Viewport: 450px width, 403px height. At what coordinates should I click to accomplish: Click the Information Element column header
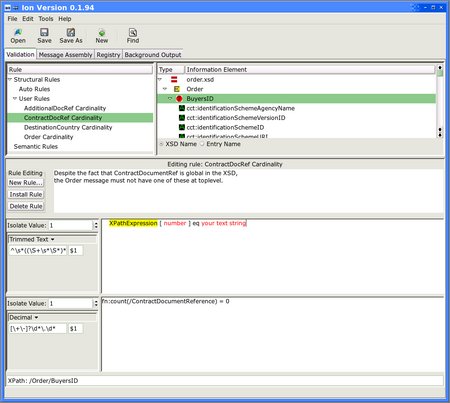[x=310, y=69]
